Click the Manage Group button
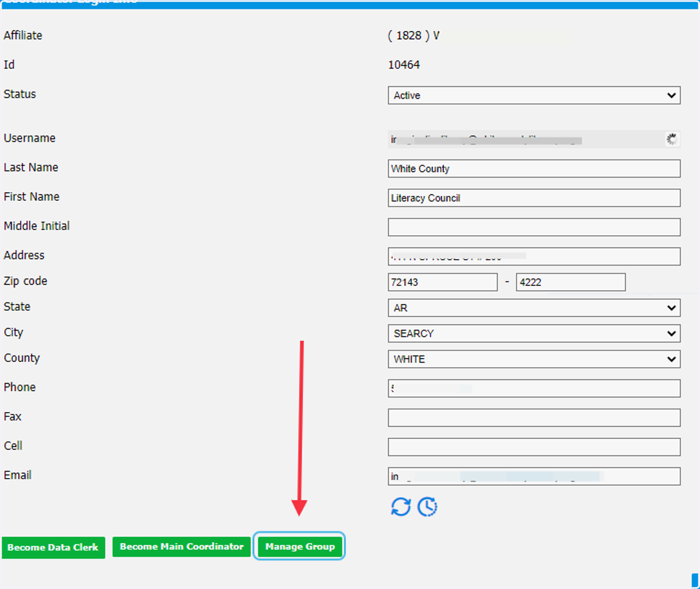 [300, 546]
